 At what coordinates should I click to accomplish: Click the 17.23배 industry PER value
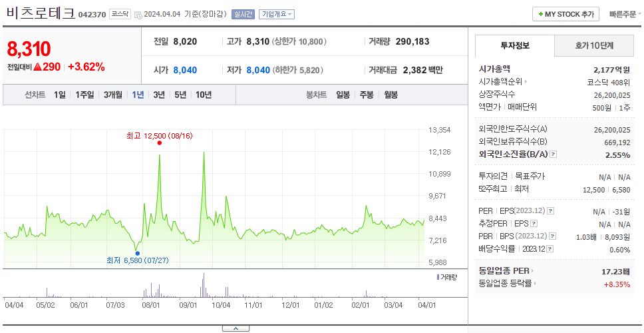coord(615,271)
